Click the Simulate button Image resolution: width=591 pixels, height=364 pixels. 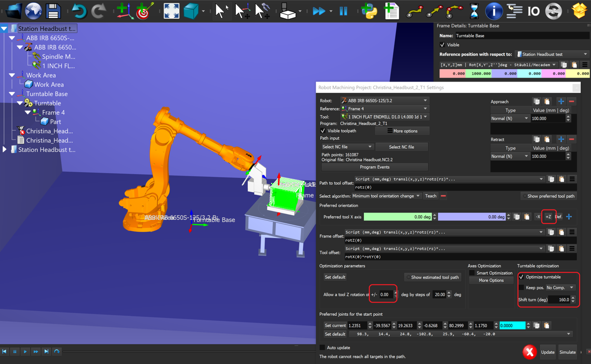pyautogui.click(x=567, y=352)
